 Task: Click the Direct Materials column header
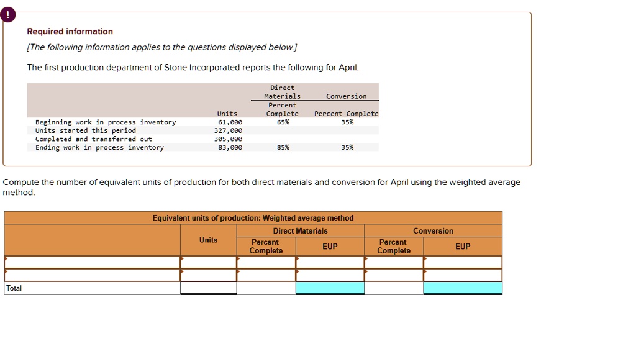point(300,230)
